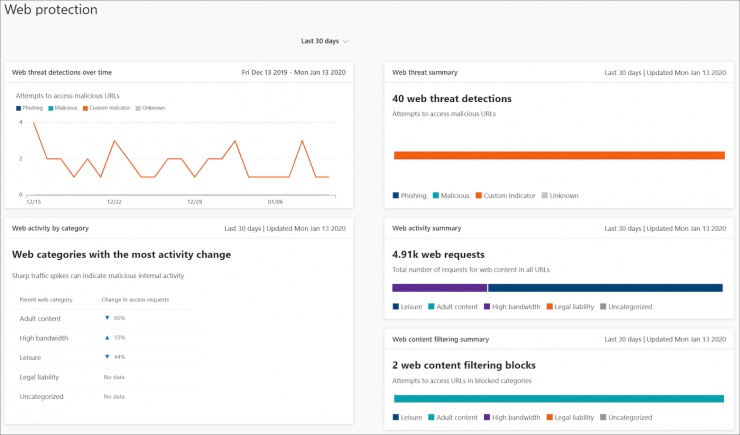This screenshot has height=435, width=740.
Task: Open the Web content filtering summary card header
Action: (440, 338)
